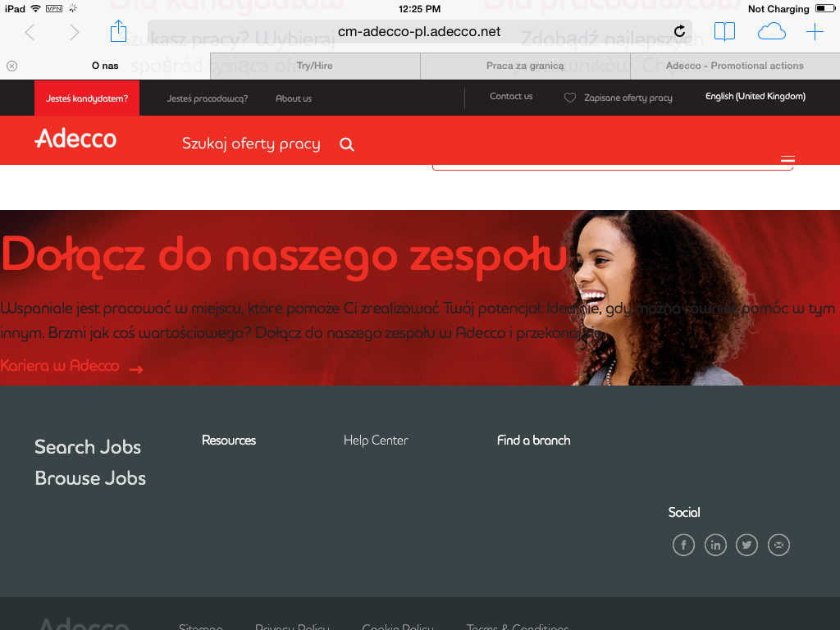
Task: Open the Resources footer section
Action: (x=229, y=441)
